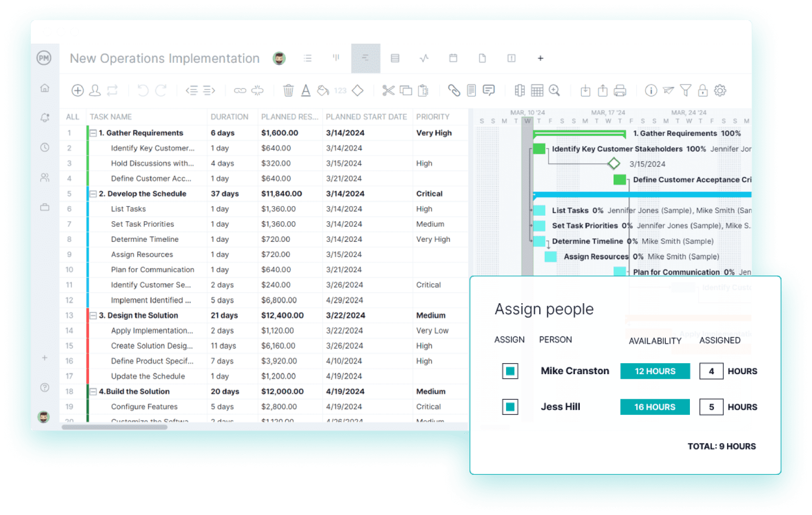Click Mike Cranston's 12 HOURS availability badge
Viewport: 812px width, 515px height.
coord(655,371)
